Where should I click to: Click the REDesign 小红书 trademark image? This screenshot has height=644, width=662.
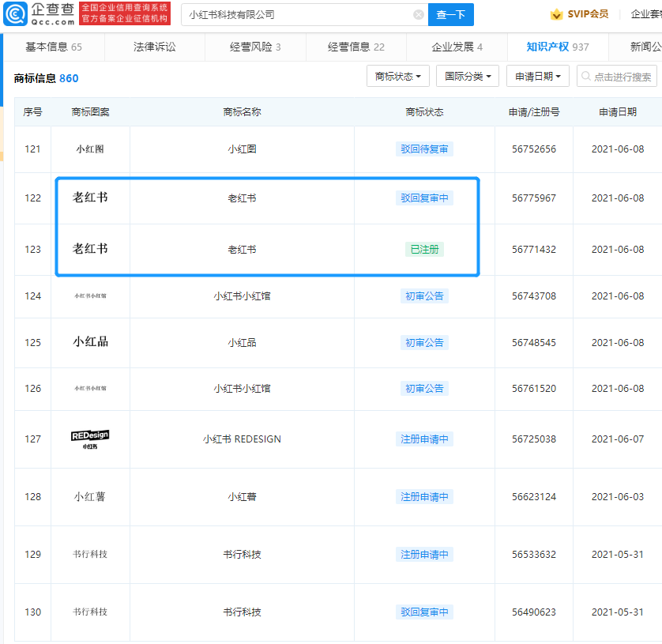89,439
